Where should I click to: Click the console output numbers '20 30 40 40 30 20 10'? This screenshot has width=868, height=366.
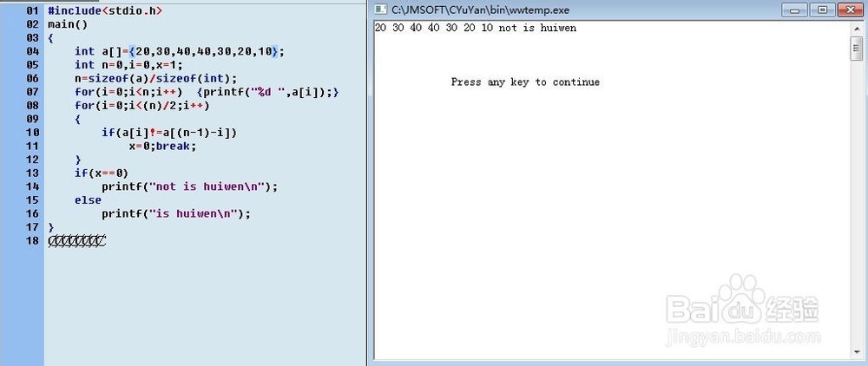(434, 29)
